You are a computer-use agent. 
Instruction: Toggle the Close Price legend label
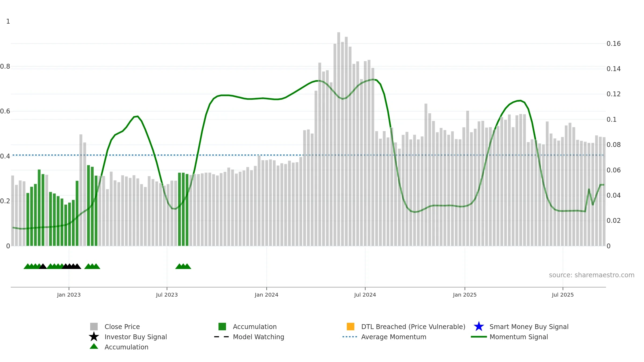click(x=122, y=327)
